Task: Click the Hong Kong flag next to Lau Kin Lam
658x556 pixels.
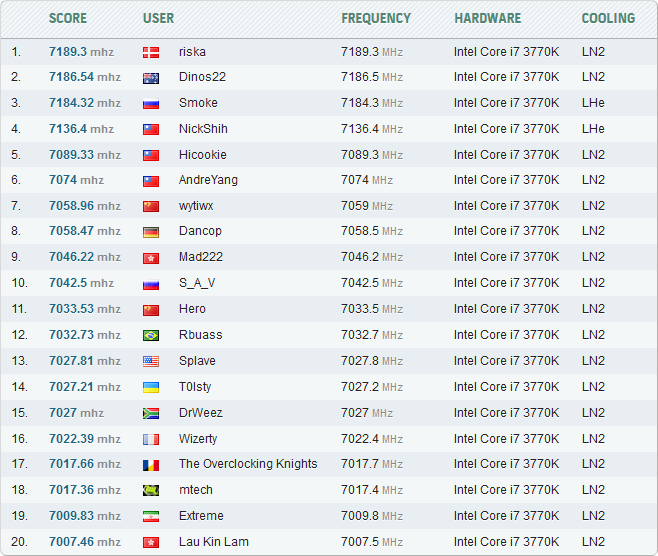Action: pyautogui.click(x=151, y=543)
